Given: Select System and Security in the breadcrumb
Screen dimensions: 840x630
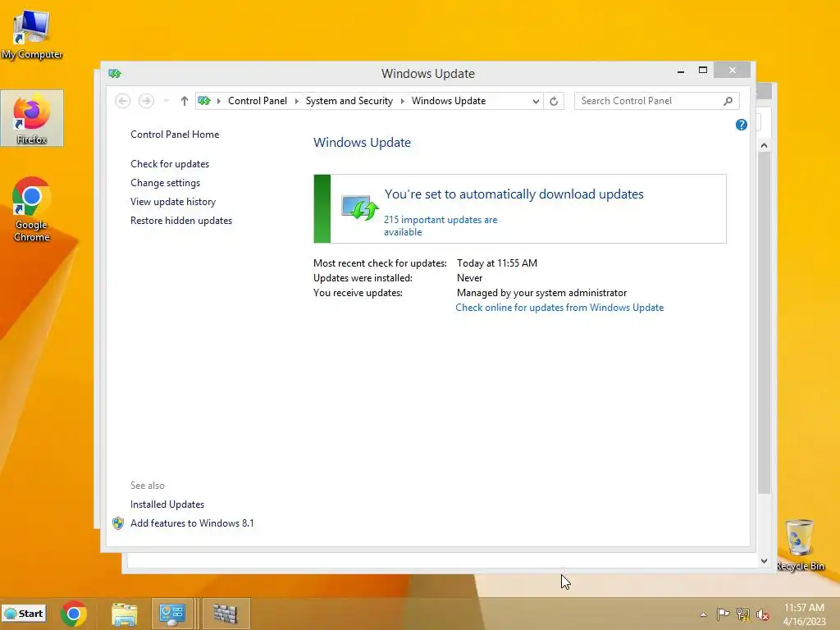Looking at the screenshot, I should point(349,101).
